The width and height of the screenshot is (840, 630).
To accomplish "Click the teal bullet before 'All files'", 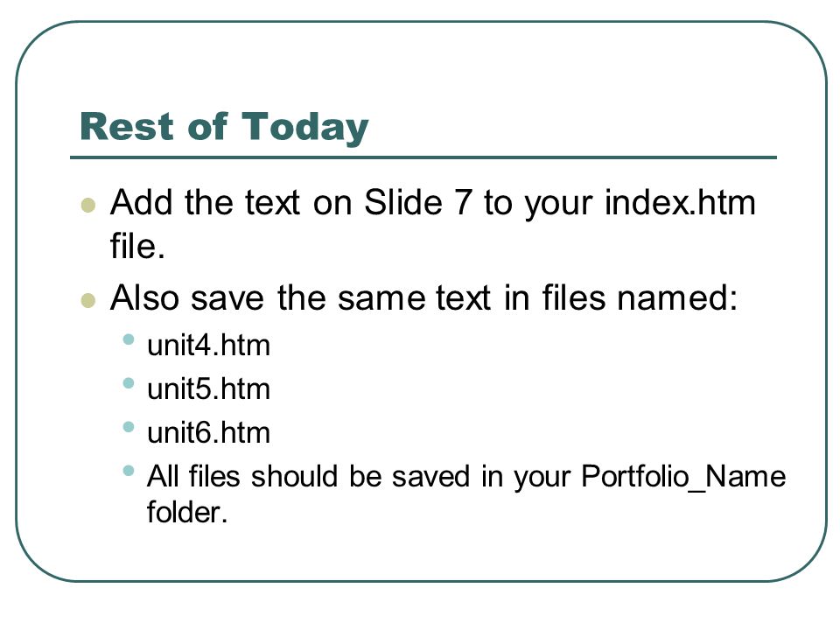I will tap(128, 471).
